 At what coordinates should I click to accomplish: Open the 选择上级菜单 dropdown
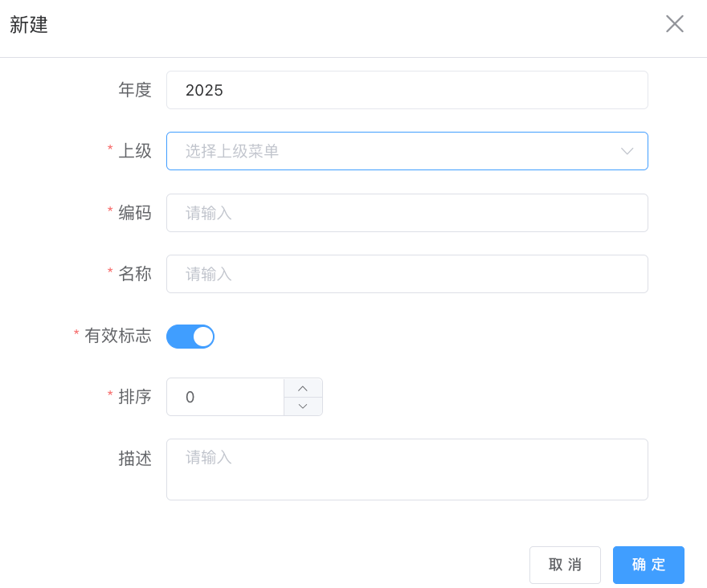pos(394,151)
